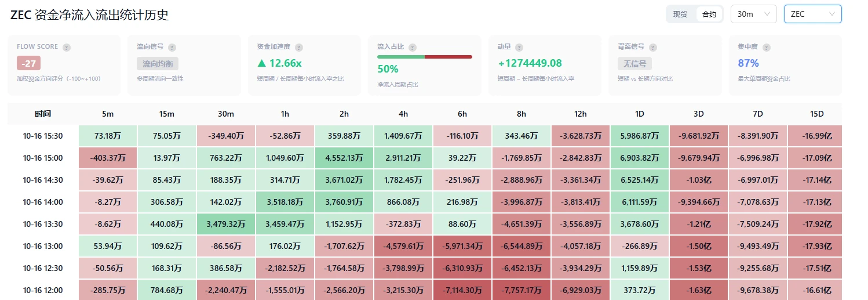The height and width of the screenshot is (300, 868).
Task: Click the -16.99亿 cell
Action: tap(815, 136)
